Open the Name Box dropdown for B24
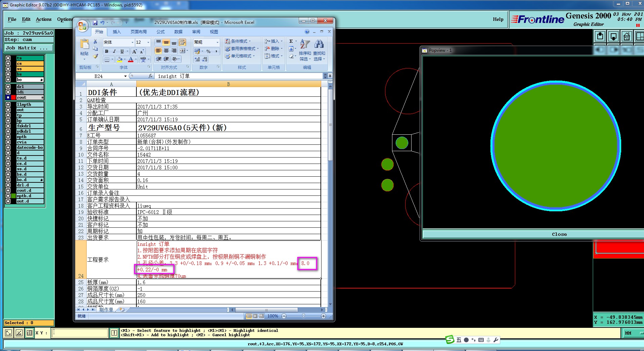 pyautogui.click(x=125, y=76)
